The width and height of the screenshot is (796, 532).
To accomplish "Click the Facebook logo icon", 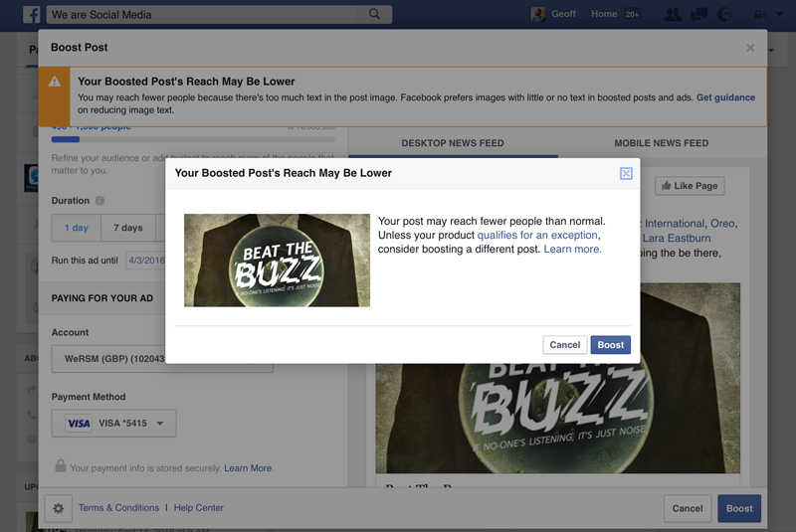I will [x=31, y=15].
